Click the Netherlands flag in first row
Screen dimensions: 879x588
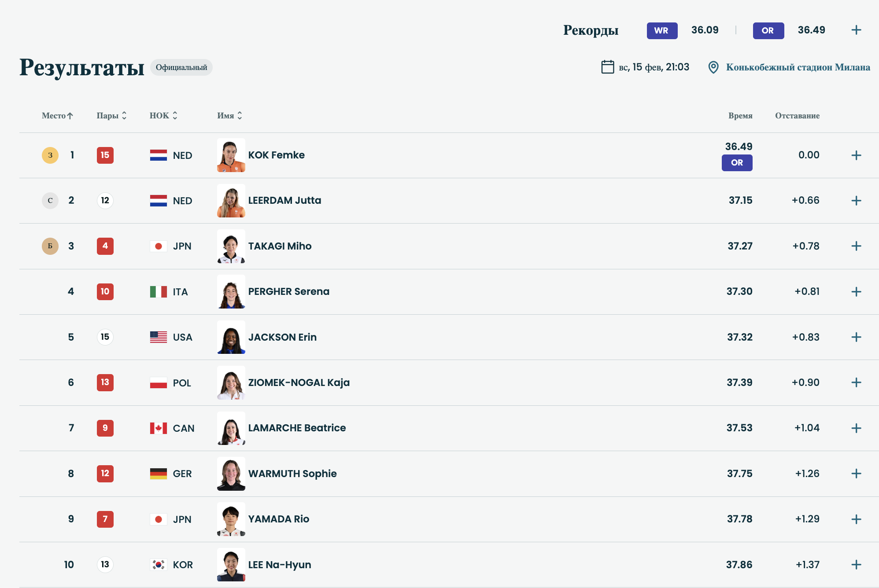[x=159, y=155]
